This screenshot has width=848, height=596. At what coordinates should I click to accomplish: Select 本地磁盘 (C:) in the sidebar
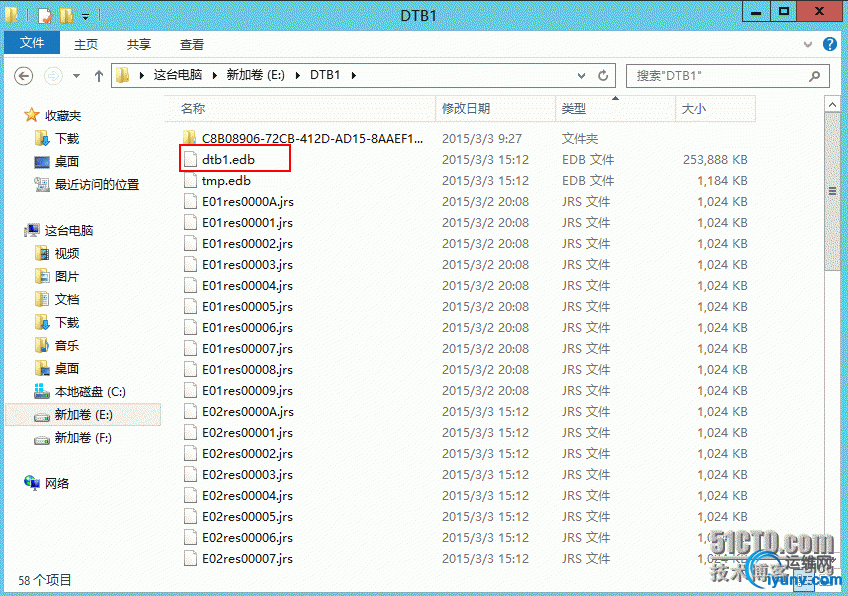click(x=90, y=392)
